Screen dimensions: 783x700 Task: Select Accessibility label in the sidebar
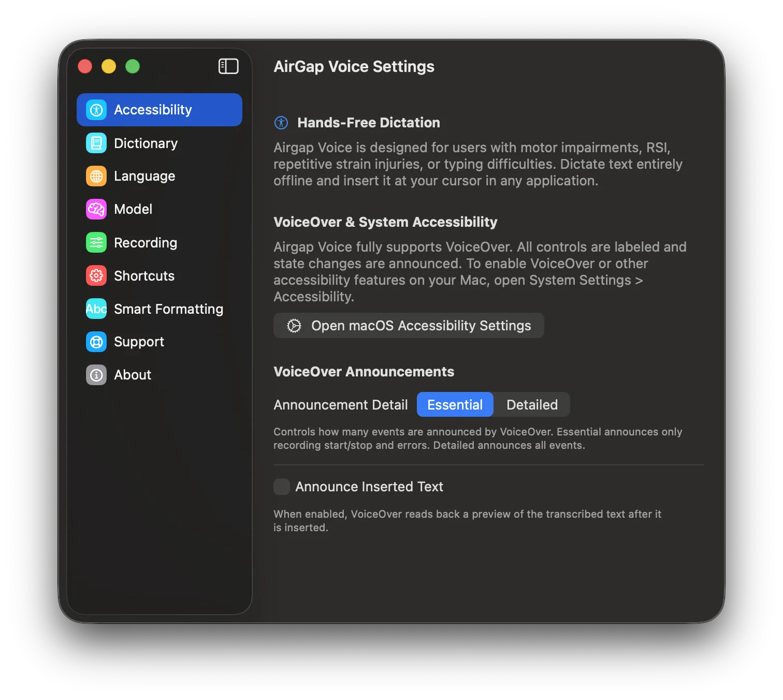click(x=153, y=110)
